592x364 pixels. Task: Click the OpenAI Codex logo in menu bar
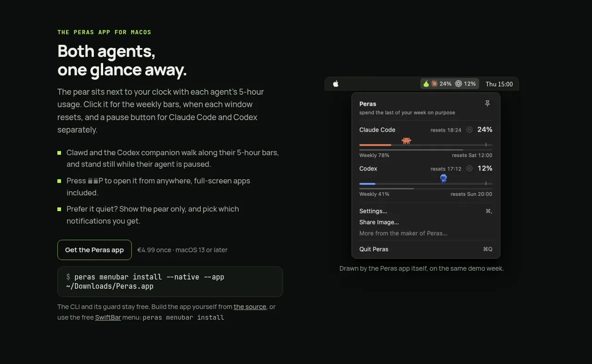(x=459, y=84)
